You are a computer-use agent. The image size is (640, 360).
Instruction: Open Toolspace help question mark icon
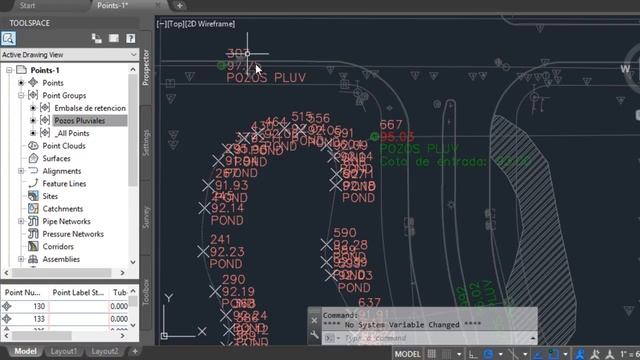tap(131, 38)
